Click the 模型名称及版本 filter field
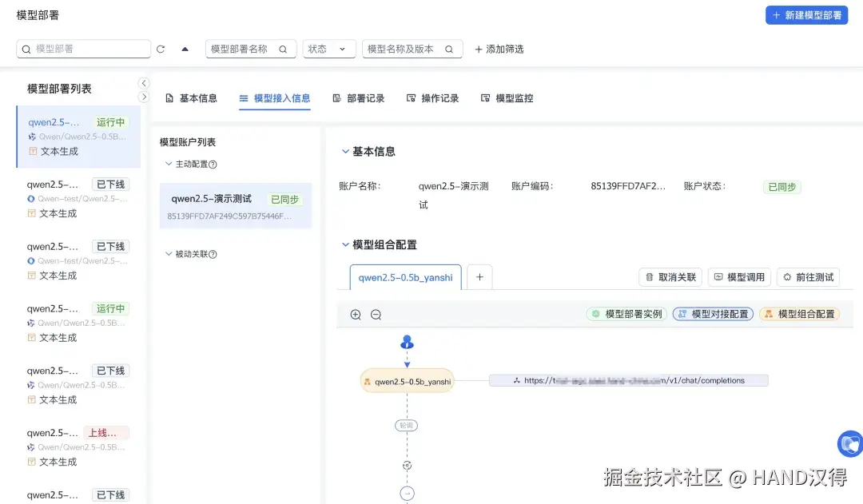 (x=412, y=49)
